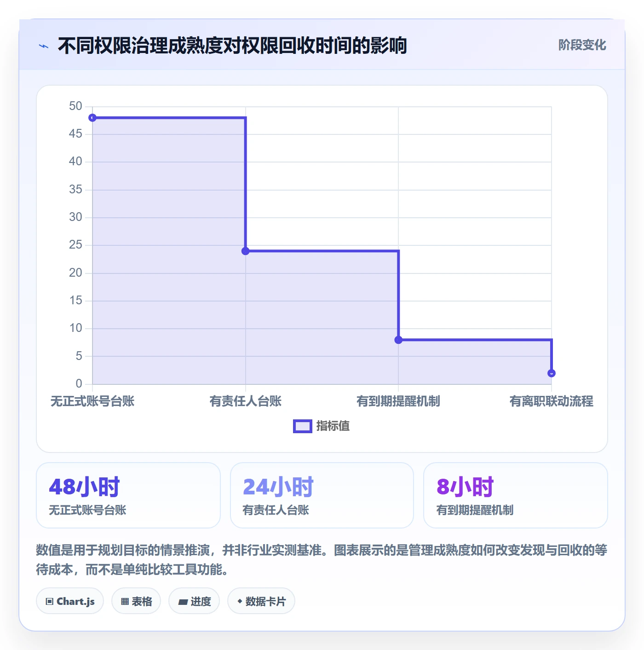
Task: Click the y-axis value 25
Action: pyautogui.click(x=75, y=245)
